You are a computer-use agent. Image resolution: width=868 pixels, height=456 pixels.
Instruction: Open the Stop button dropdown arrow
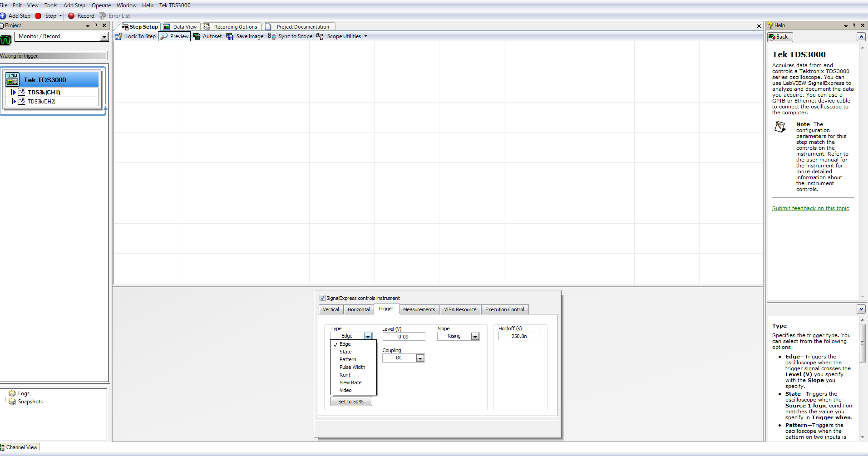[x=60, y=16]
